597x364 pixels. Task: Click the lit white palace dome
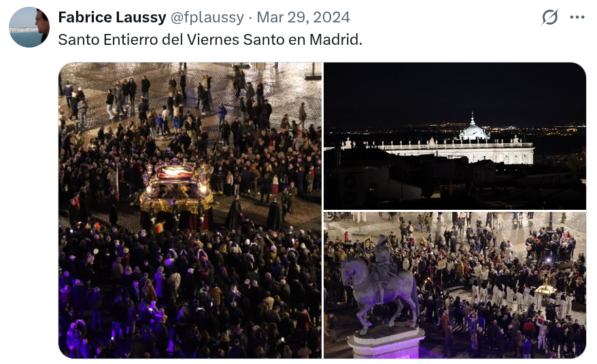(473, 128)
